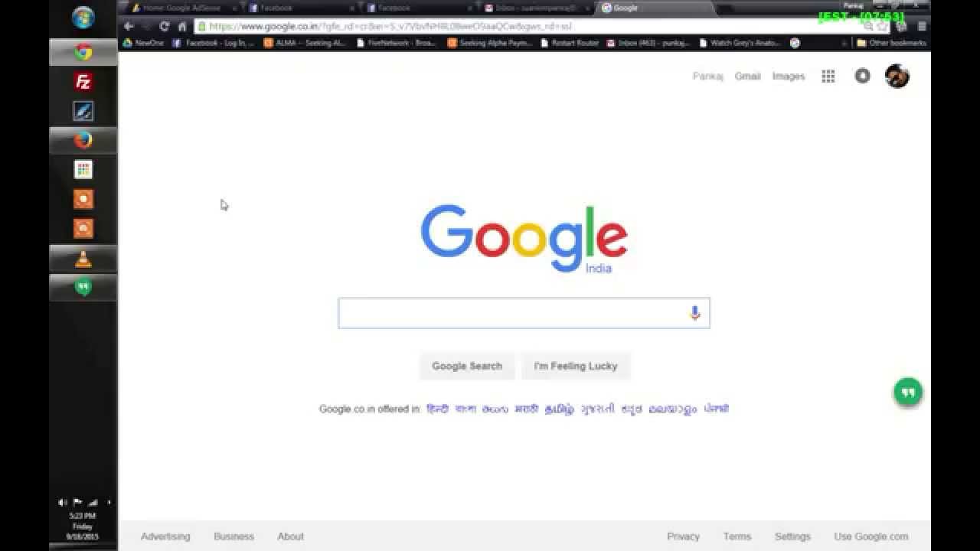Viewport: 980px width, 551px height.
Task: Open the floating green Hangouts bubble
Action: (x=908, y=393)
